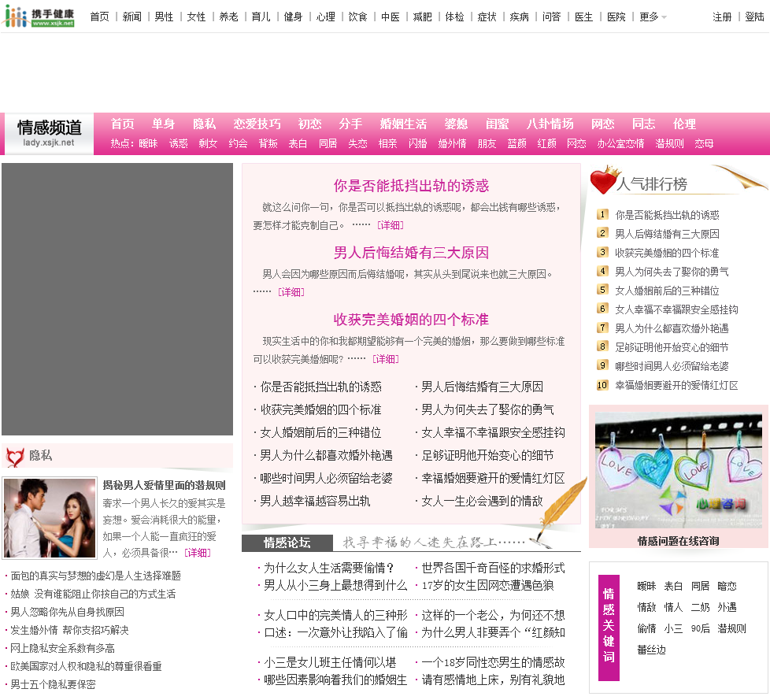Click the large gray slideshow banner

pyautogui.click(x=117, y=299)
